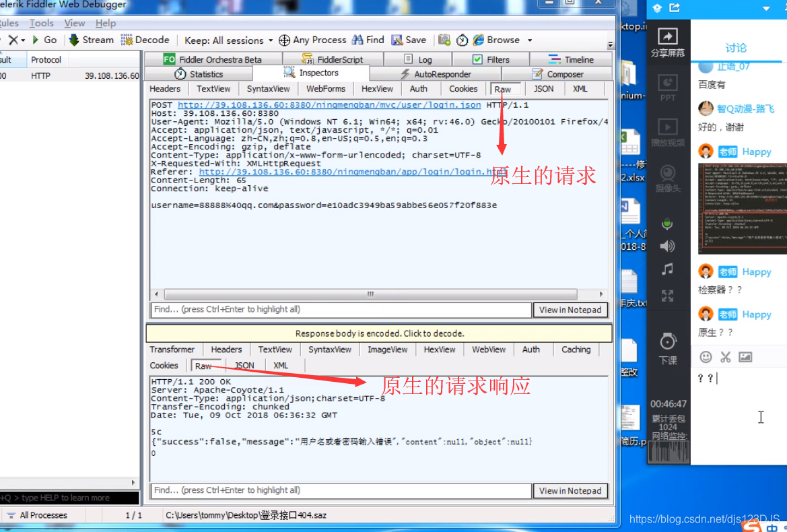The width and height of the screenshot is (787, 532).
Task: Select request Headers inspector tab
Action: pyautogui.click(x=165, y=89)
